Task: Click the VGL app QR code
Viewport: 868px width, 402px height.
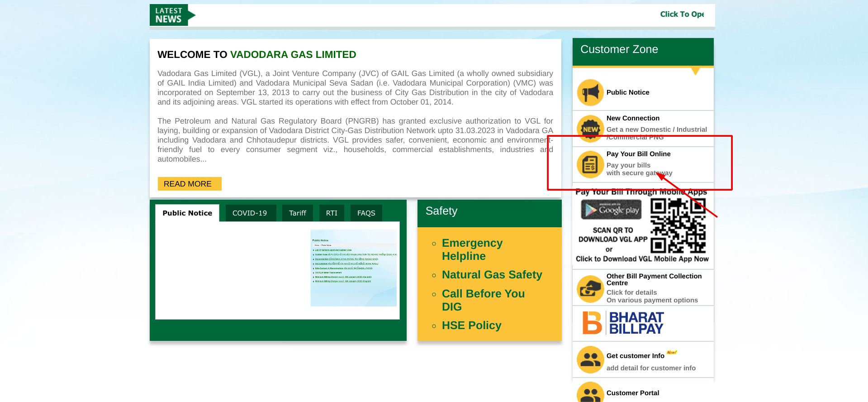Action: [678, 225]
